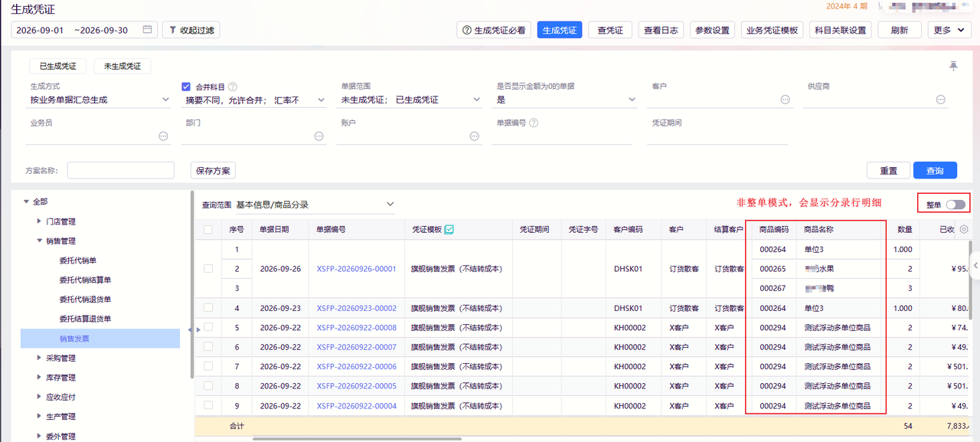The width and height of the screenshot is (980, 442).
Task: Select 委托代销结算单 in the tree
Action: pyautogui.click(x=85, y=280)
